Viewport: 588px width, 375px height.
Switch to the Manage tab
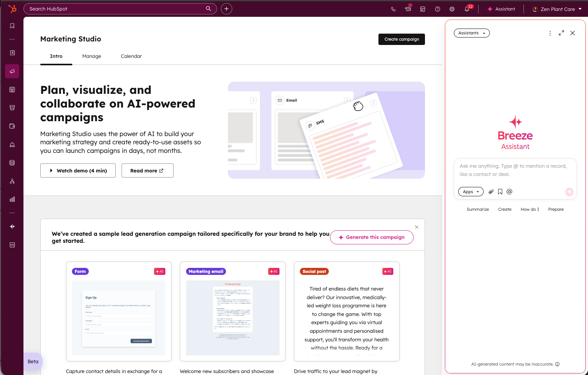coord(92,56)
